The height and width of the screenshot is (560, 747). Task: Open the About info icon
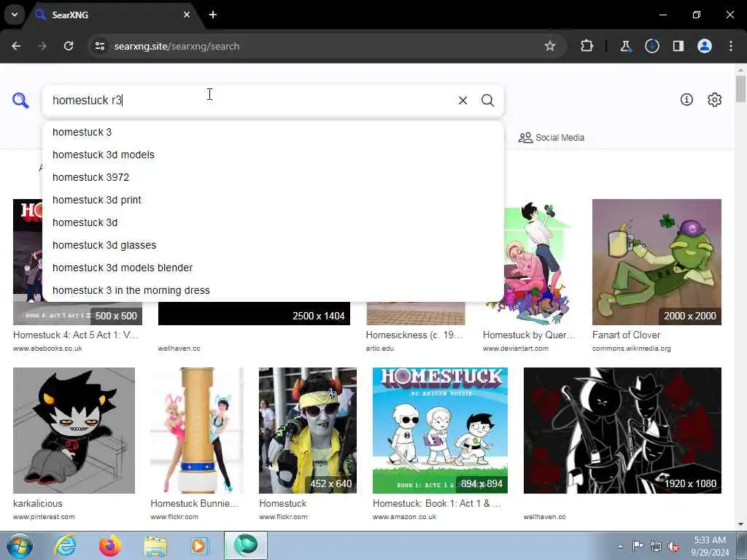tap(686, 99)
